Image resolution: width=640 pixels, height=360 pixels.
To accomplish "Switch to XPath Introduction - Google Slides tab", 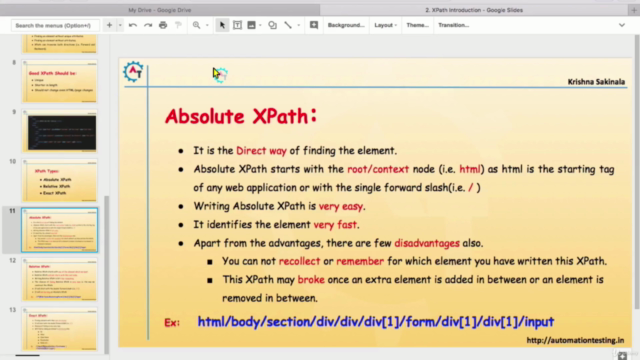I will pyautogui.click(x=474, y=10).
